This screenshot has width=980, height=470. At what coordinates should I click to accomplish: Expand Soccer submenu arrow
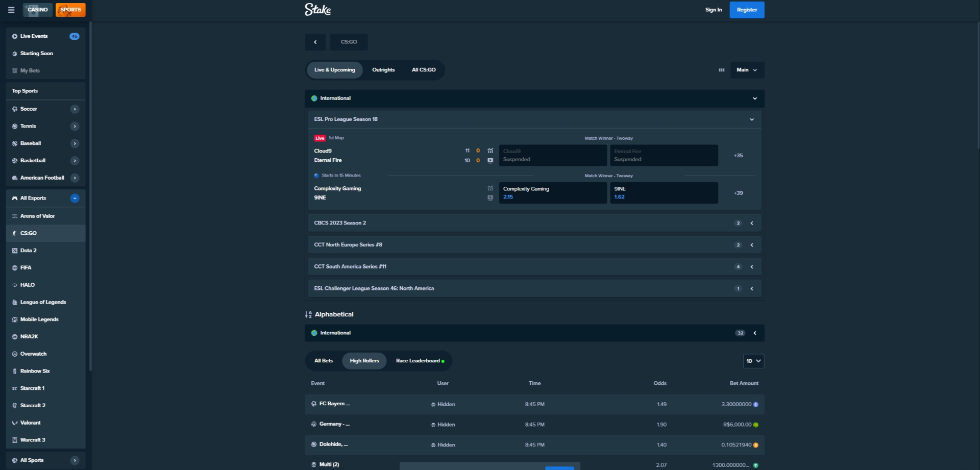tap(75, 109)
